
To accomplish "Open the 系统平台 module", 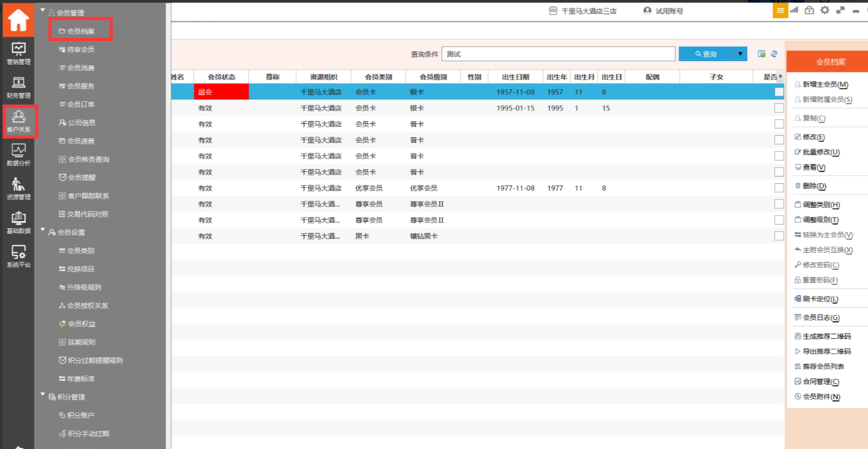I will 19,256.
